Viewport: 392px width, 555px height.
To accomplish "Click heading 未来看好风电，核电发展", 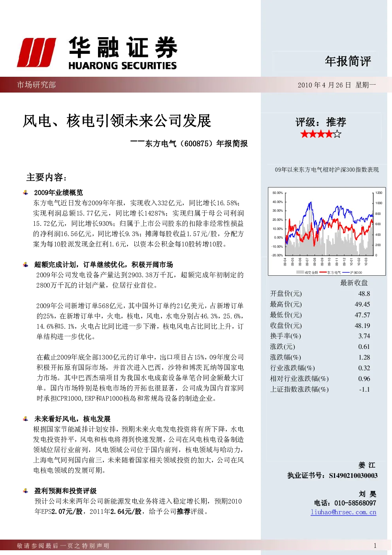I will pos(72,419).
